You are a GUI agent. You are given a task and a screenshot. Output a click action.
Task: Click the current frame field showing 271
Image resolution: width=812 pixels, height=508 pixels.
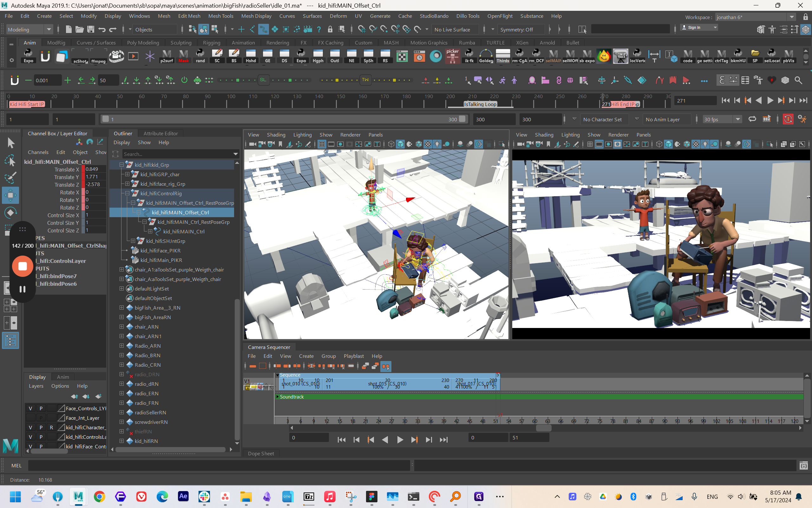tap(696, 101)
